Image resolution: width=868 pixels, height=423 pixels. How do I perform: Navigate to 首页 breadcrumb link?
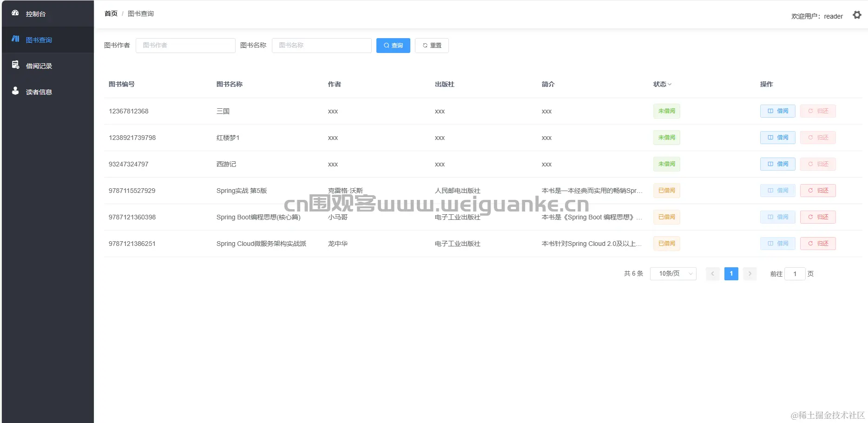click(x=111, y=14)
